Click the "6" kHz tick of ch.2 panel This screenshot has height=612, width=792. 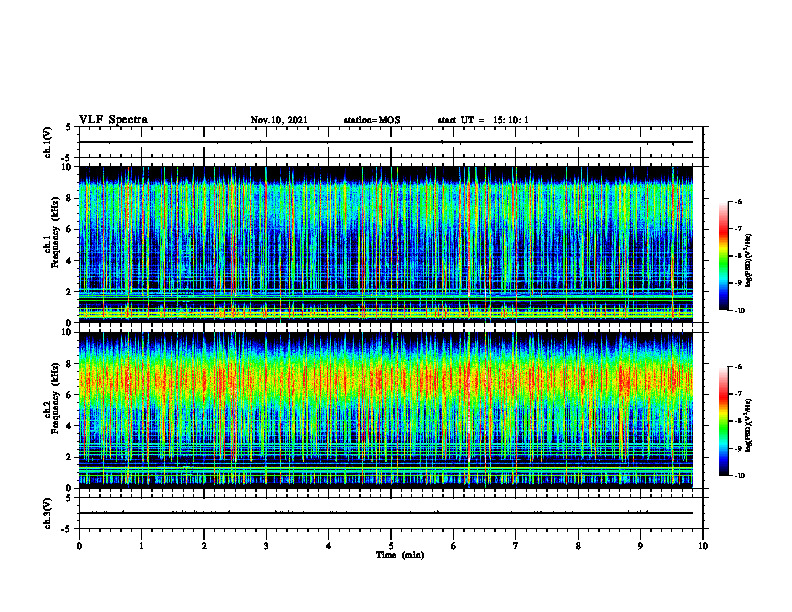[70, 395]
